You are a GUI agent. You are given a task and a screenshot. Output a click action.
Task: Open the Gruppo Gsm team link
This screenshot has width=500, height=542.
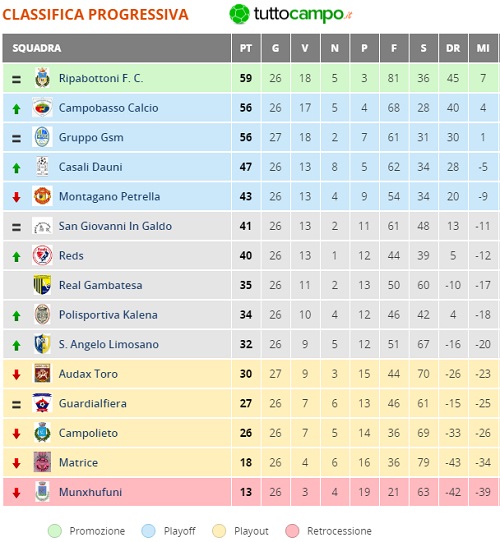click(x=91, y=137)
